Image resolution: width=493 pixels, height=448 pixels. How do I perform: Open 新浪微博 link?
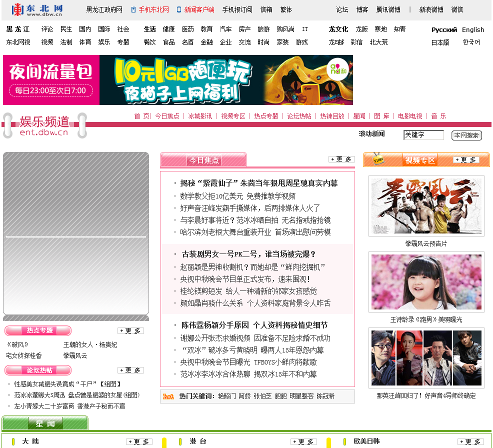tap(431, 9)
